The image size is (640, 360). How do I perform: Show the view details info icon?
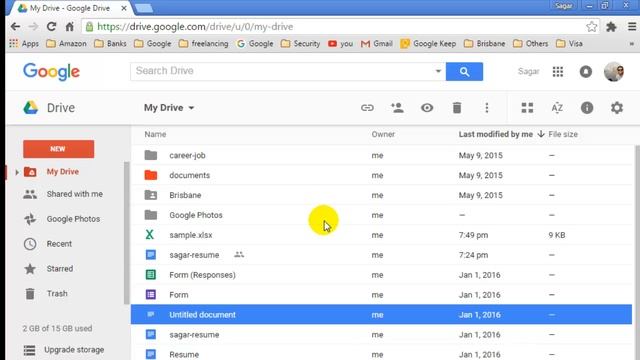[587, 108]
